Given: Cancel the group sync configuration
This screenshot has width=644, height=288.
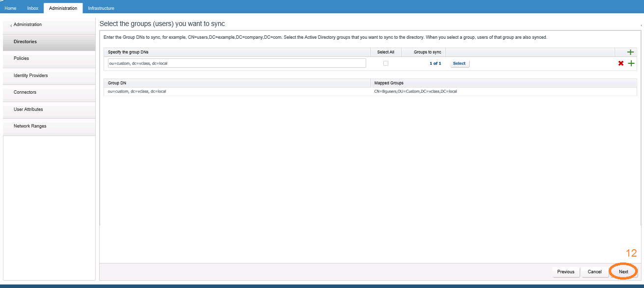Looking at the screenshot, I should pos(594,271).
